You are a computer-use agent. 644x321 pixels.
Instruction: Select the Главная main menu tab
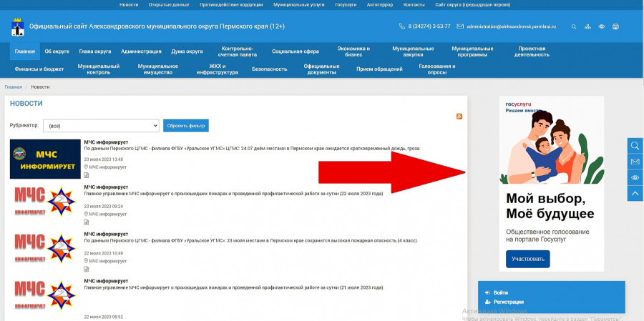coord(24,51)
